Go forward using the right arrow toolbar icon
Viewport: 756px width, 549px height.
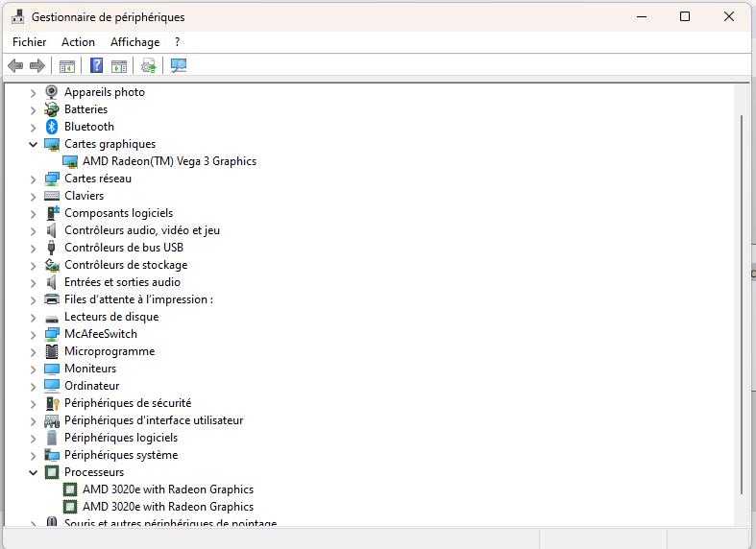(x=37, y=65)
